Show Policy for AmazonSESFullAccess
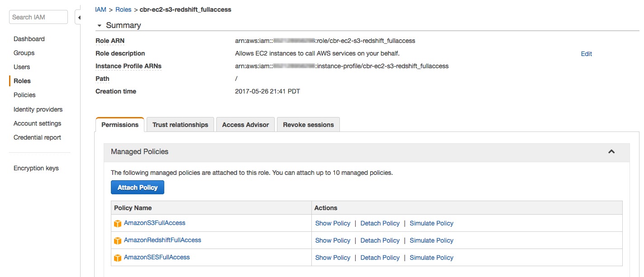The width and height of the screenshot is (644, 277). pyautogui.click(x=333, y=258)
